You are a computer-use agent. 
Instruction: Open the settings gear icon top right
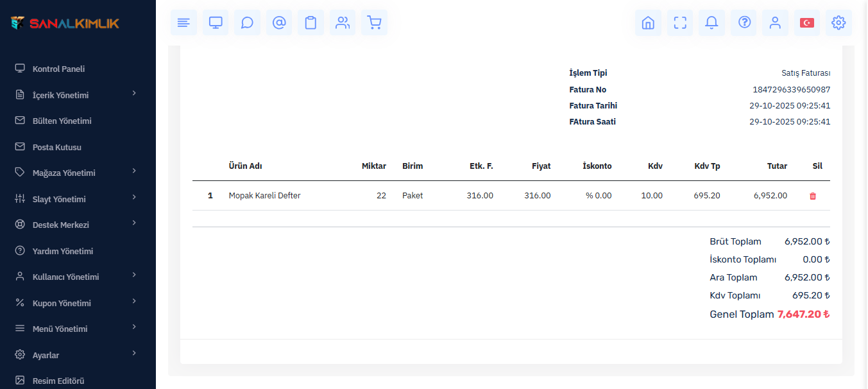[x=838, y=23]
